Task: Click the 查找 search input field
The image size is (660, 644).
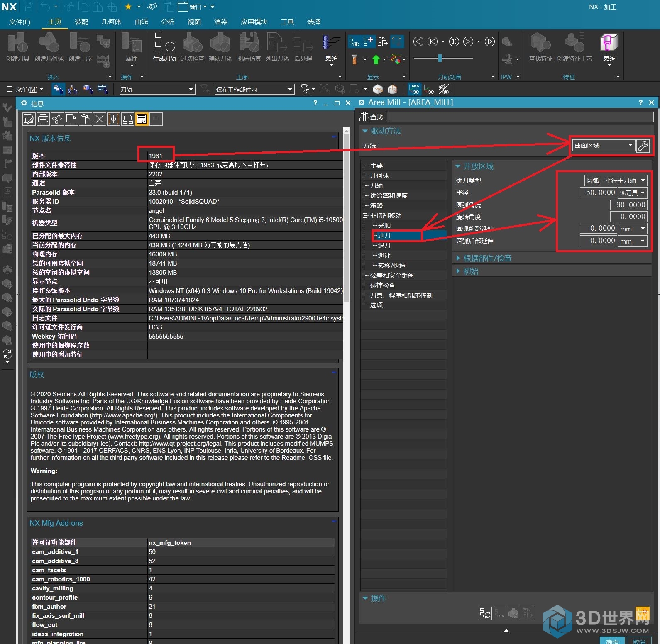Action: pyautogui.click(x=521, y=117)
